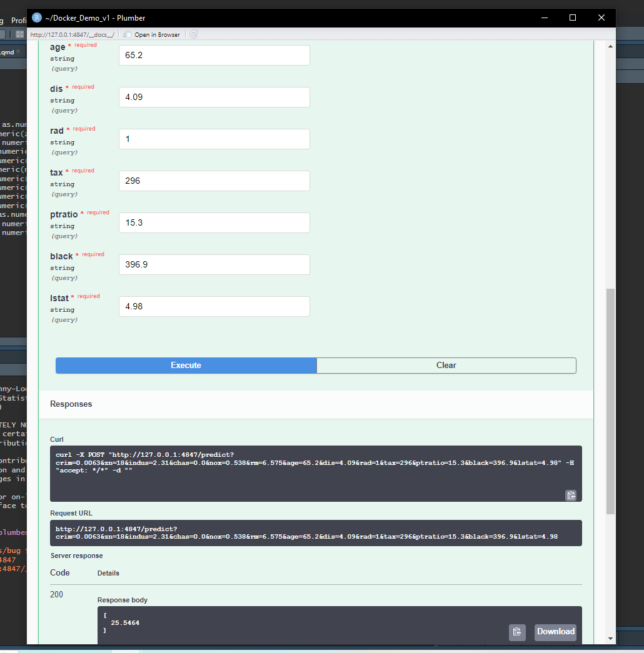Edit the tax value of 296
Screen dimensions: 644x653
[x=214, y=181]
